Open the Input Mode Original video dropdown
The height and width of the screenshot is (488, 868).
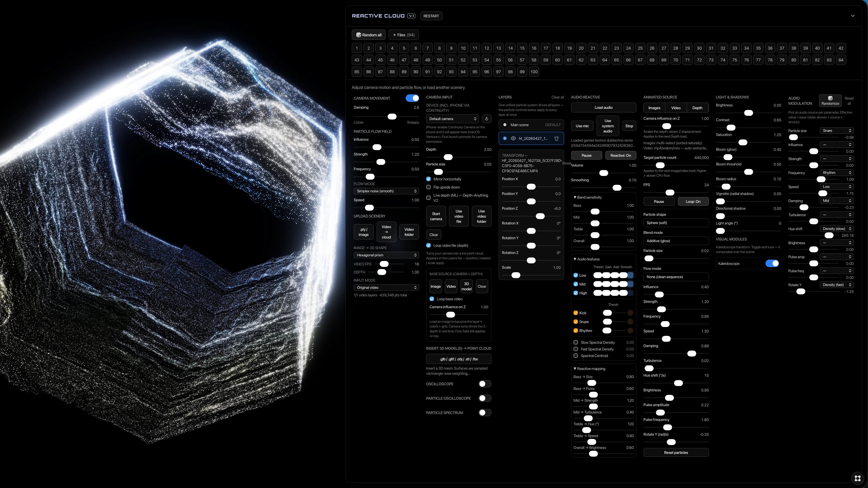(x=386, y=288)
